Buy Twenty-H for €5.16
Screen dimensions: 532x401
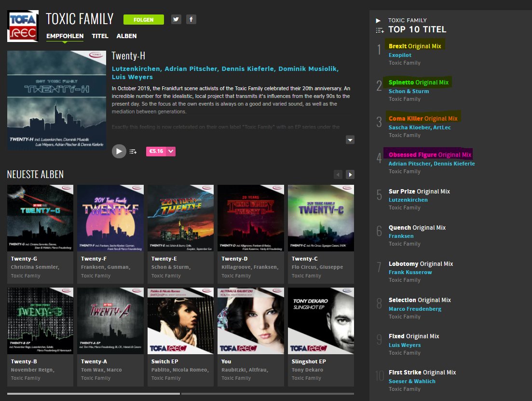click(156, 152)
